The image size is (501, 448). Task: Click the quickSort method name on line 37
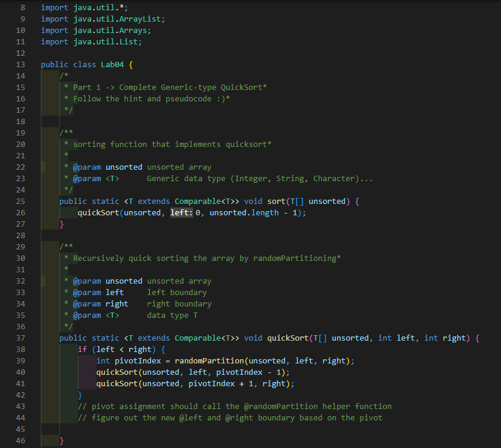(x=287, y=338)
